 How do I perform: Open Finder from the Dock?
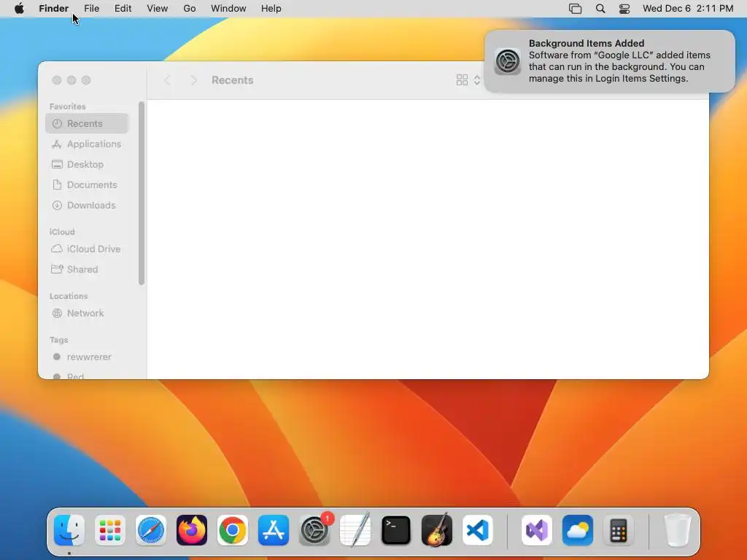pyautogui.click(x=69, y=530)
